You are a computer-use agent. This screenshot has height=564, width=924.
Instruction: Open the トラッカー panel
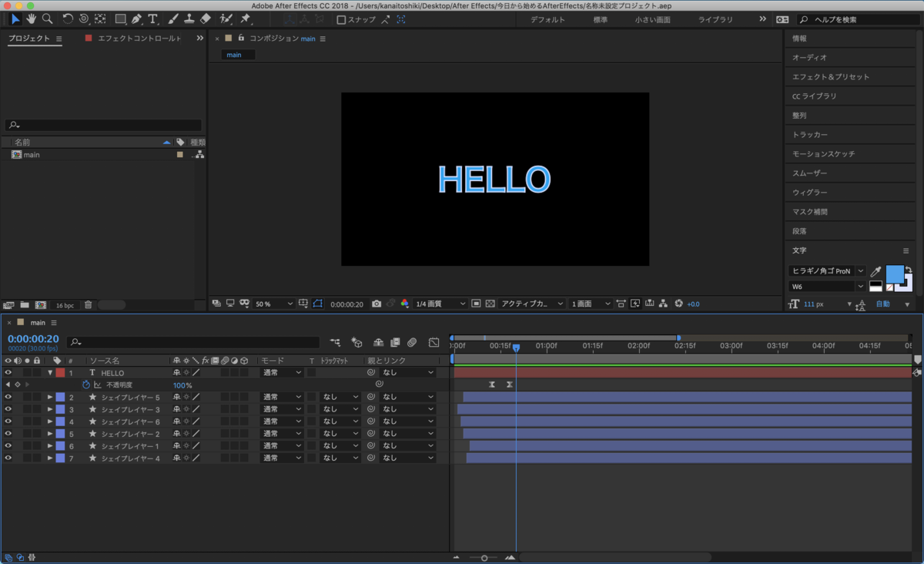click(810, 135)
